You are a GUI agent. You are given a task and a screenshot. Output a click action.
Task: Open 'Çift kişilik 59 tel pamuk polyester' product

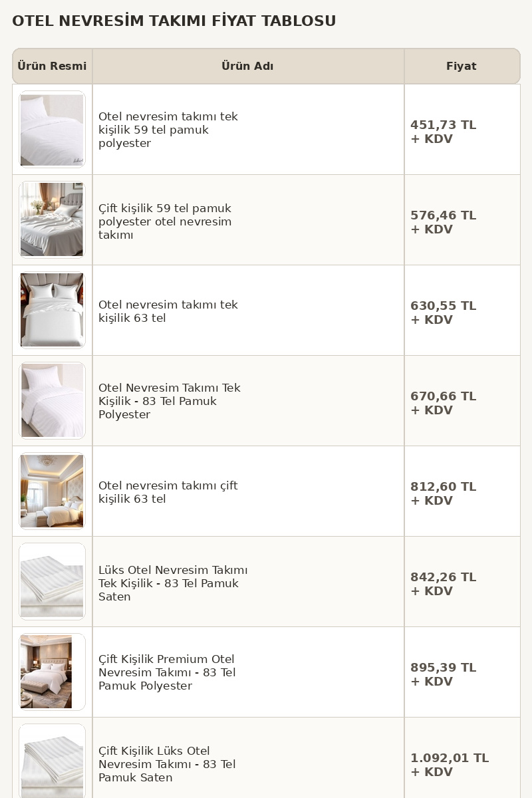165,221
